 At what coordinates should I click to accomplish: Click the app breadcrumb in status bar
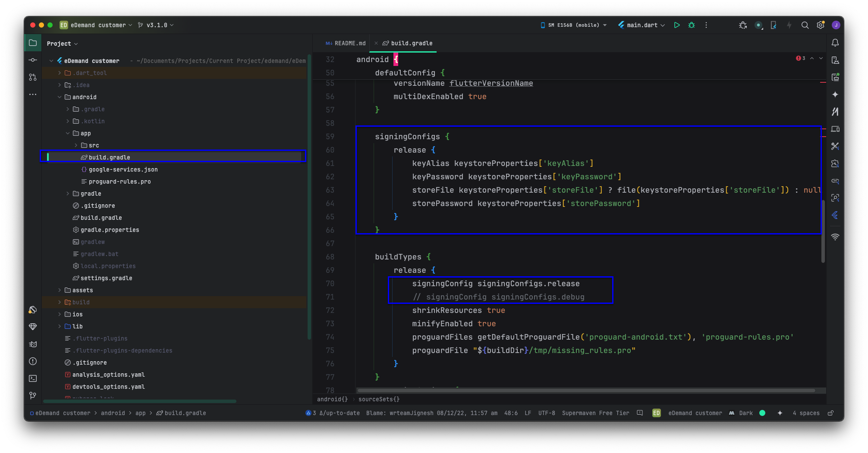click(141, 413)
